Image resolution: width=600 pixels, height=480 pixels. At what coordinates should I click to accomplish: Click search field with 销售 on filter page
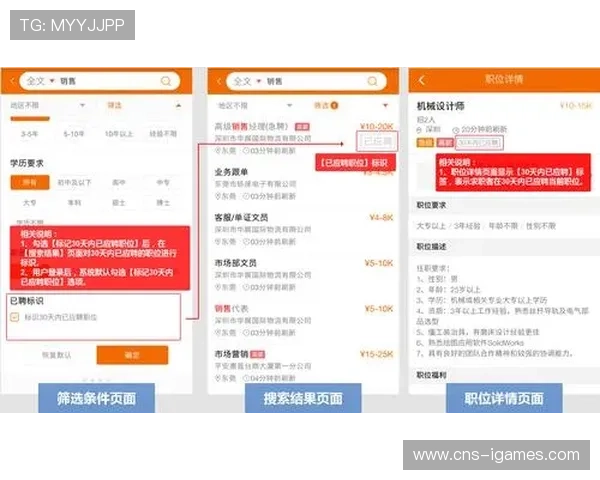coord(99,81)
